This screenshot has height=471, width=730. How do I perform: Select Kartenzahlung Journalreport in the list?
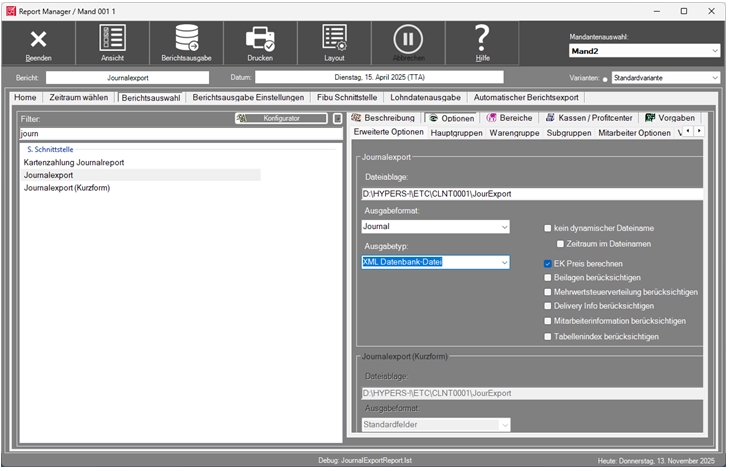pyautogui.click(x=87, y=162)
